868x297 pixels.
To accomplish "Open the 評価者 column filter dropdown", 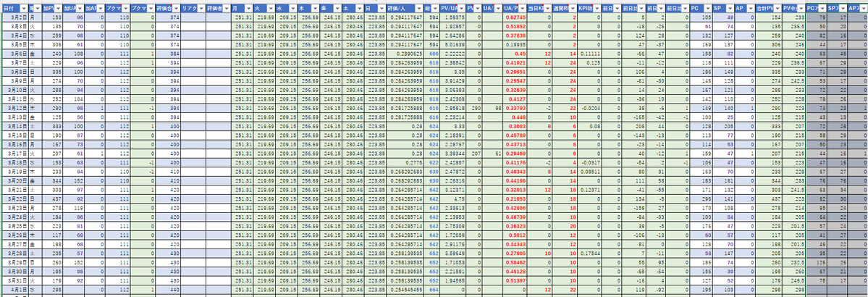I will [227, 9].
